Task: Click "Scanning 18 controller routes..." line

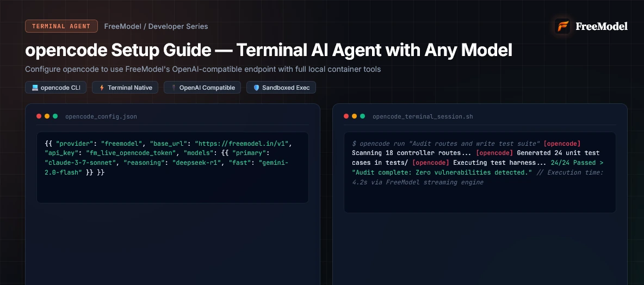Action: pyautogui.click(x=412, y=153)
